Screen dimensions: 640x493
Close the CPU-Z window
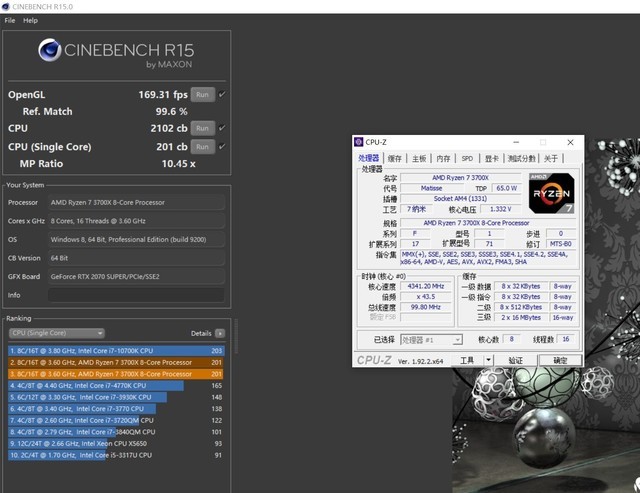click(570, 142)
